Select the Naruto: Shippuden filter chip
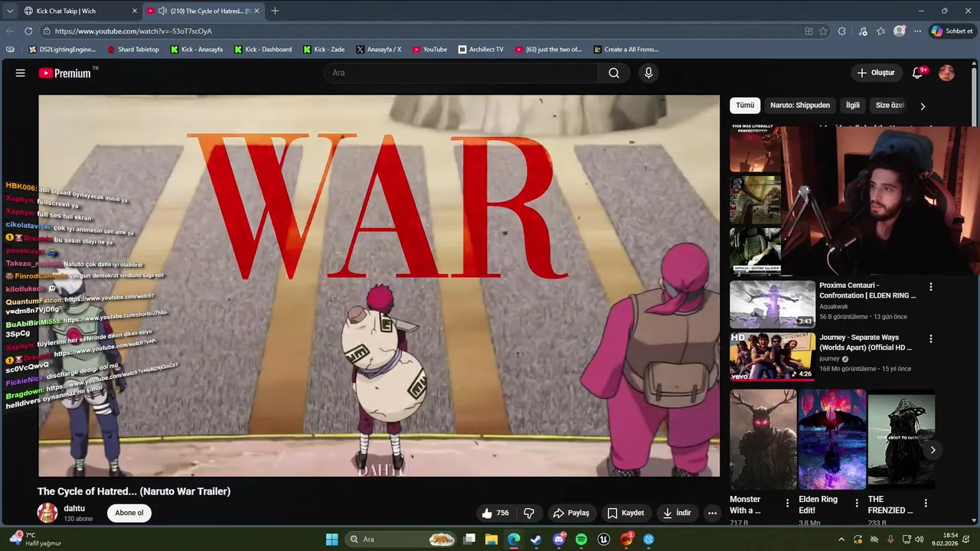The height and width of the screenshot is (551, 980). (x=800, y=106)
